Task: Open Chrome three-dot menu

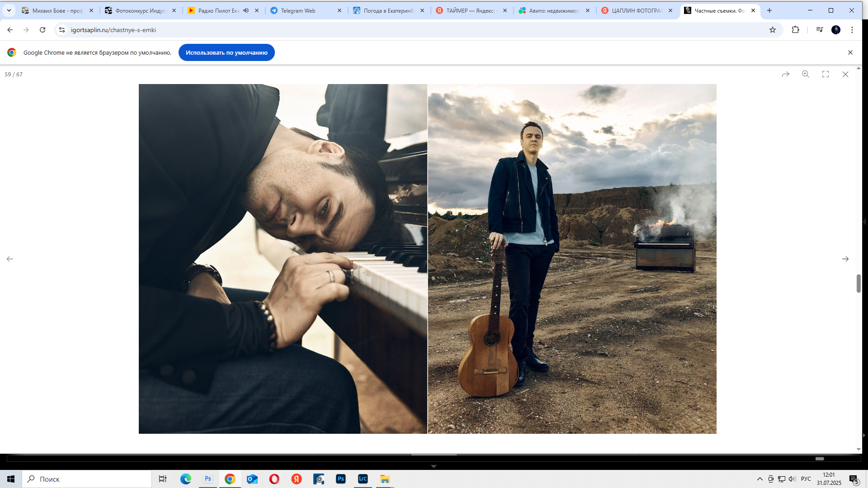Action: (x=852, y=30)
